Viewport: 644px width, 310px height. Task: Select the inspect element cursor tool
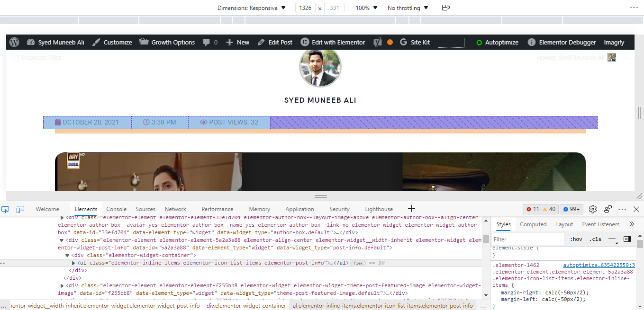pos(5,209)
